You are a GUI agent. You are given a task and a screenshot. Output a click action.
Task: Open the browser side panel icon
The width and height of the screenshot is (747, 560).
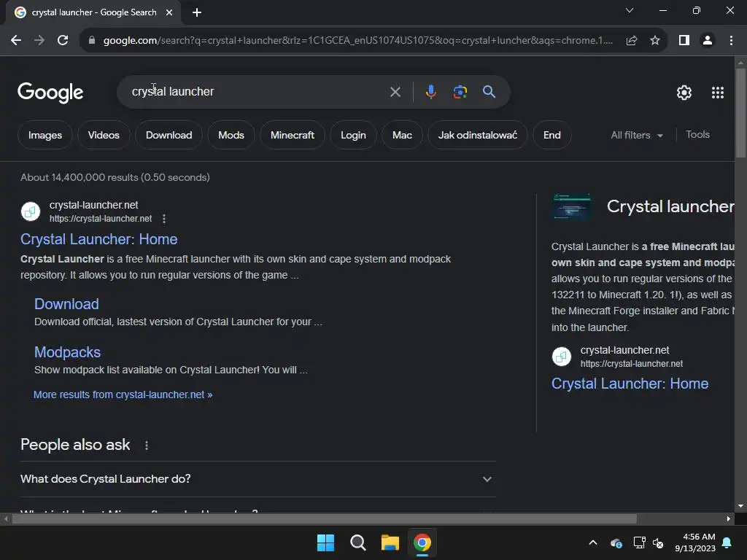[x=684, y=41]
